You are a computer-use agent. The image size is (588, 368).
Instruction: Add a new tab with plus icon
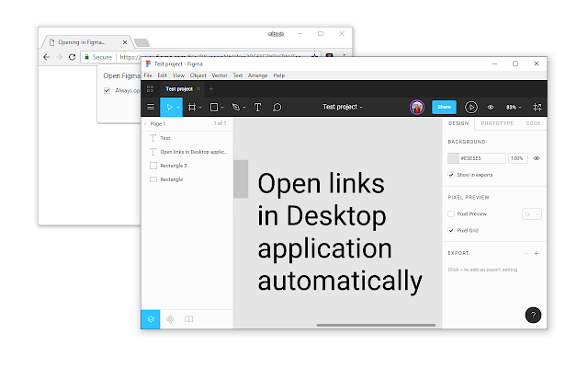point(211,89)
